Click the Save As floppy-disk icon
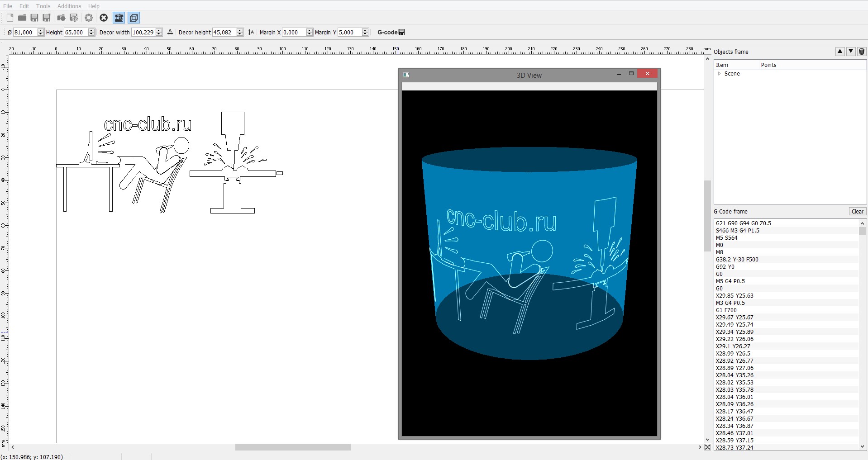868x460 pixels. [x=47, y=18]
